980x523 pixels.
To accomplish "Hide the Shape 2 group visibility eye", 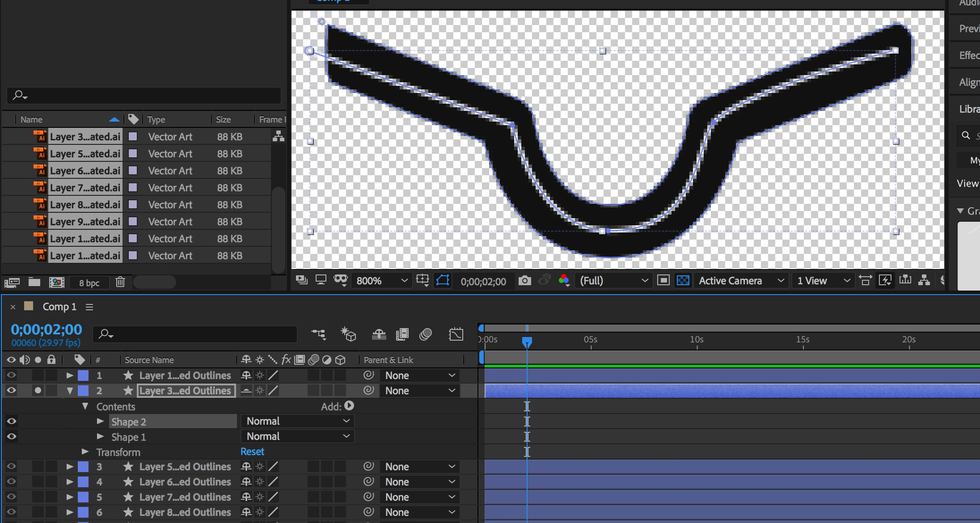I will [x=12, y=422].
